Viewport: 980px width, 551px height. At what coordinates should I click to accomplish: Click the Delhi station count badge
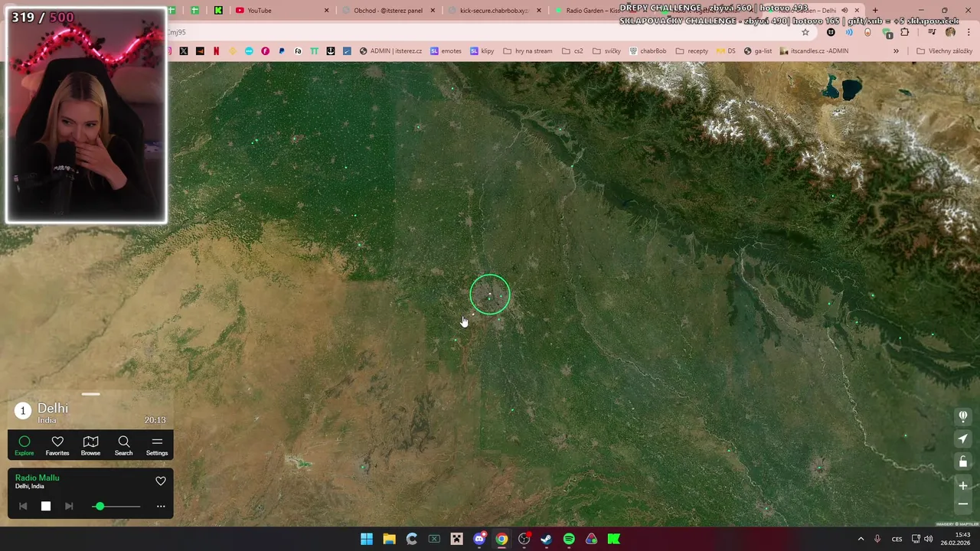click(23, 411)
